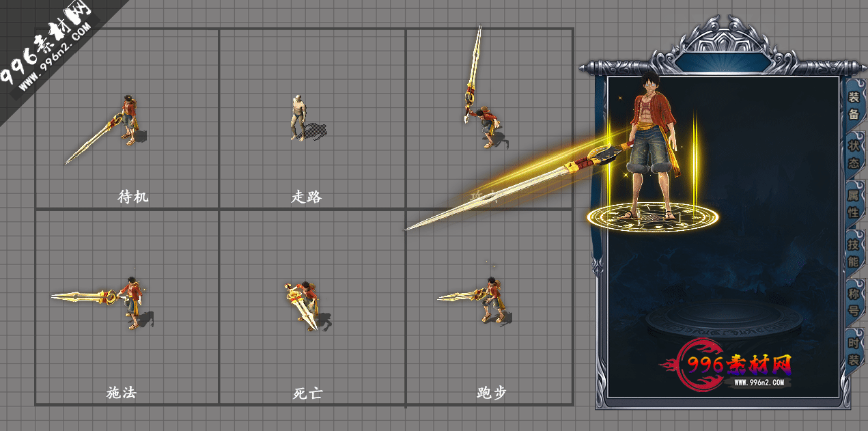Click the stone pedestal in character panel

[x=724, y=320]
